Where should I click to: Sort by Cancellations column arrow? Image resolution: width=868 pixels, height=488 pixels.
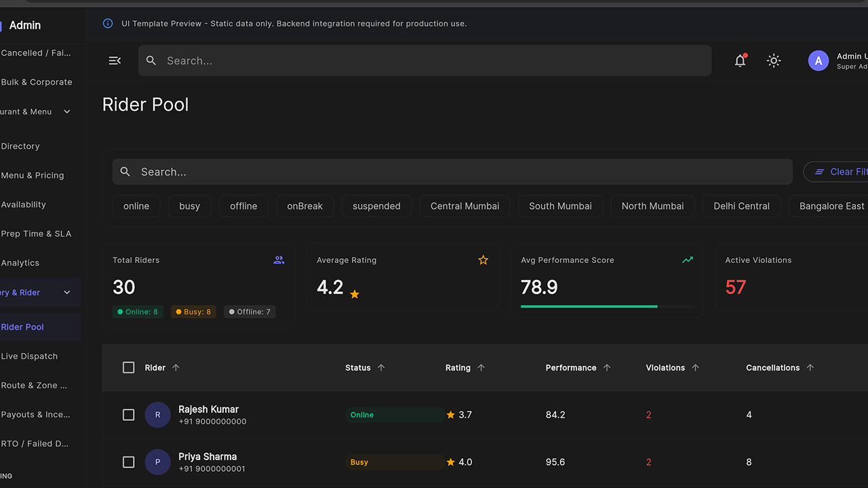click(810, 367)
